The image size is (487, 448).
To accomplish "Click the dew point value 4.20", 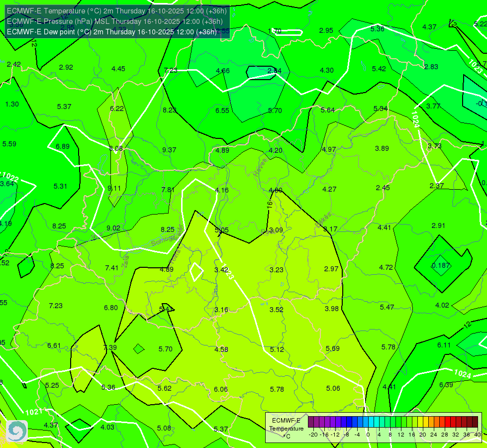I will point(276,150).
